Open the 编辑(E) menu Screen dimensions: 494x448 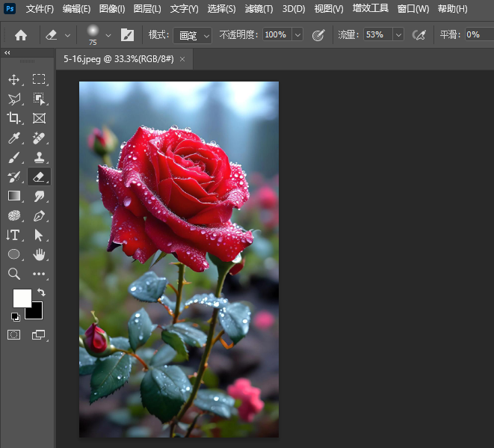(76, 9)
